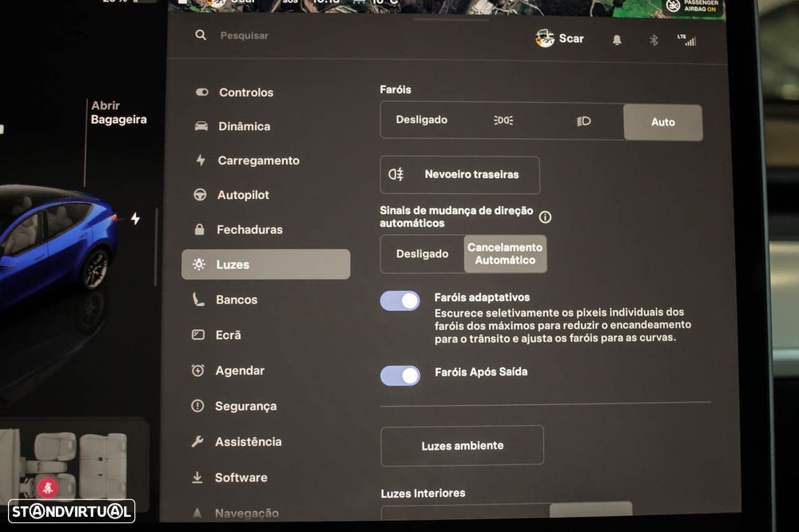The image size is (799, 532).
Task: Select parking lights icon option
Action: tap(503, 121)
